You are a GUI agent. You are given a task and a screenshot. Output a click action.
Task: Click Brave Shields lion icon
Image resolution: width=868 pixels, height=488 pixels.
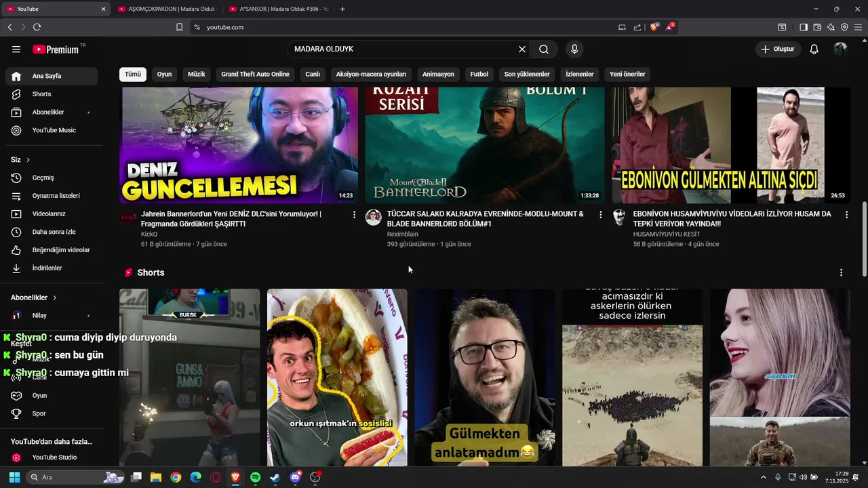point(654,27)
